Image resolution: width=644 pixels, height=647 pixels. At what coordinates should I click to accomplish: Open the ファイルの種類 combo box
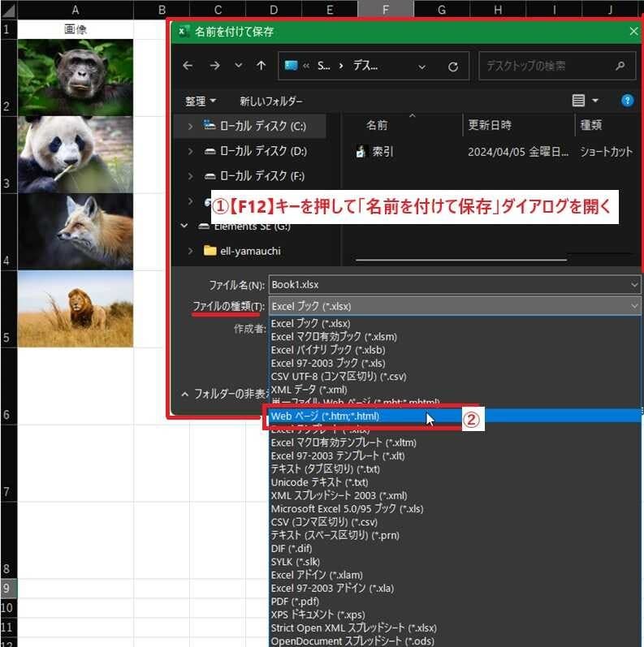point(454,306)
